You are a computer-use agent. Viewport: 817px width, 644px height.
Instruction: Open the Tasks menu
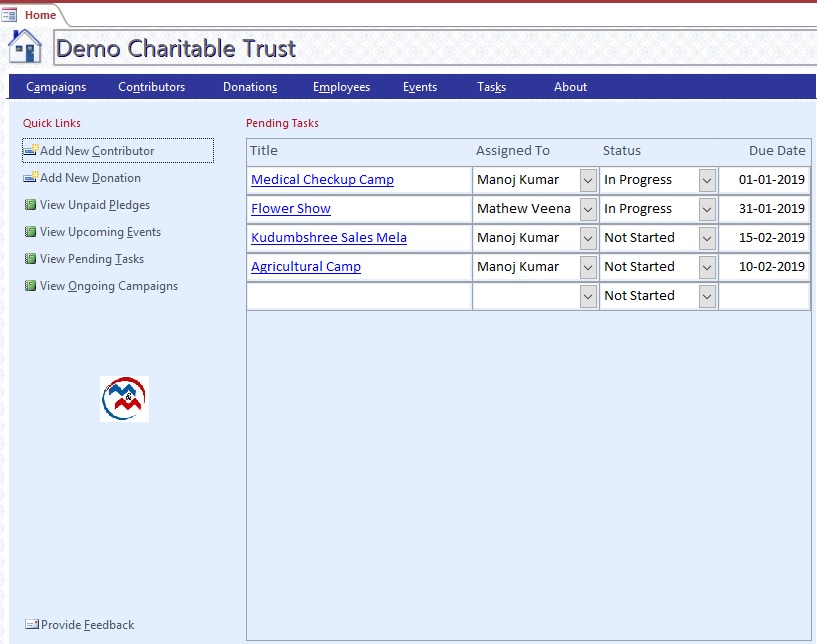click(491, 87)
